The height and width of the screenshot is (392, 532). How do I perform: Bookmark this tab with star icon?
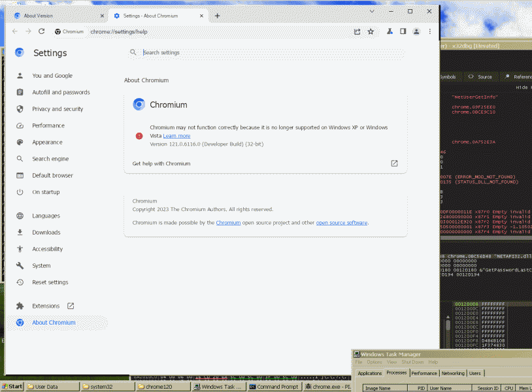tap(371, 31)
